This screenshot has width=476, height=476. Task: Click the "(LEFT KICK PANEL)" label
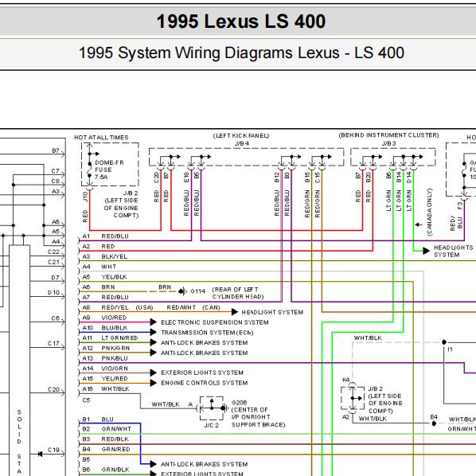point(241,135)
